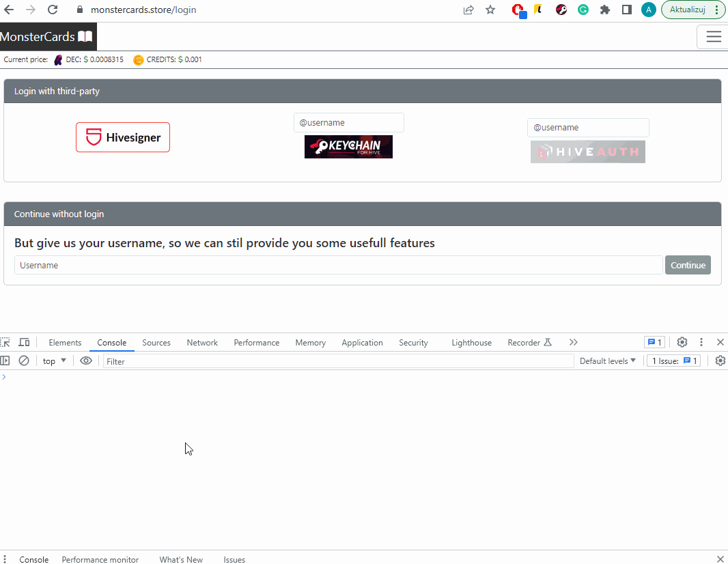728x564 pixels.
Task: Open the yellow extension icon
Action: point(539,10)
